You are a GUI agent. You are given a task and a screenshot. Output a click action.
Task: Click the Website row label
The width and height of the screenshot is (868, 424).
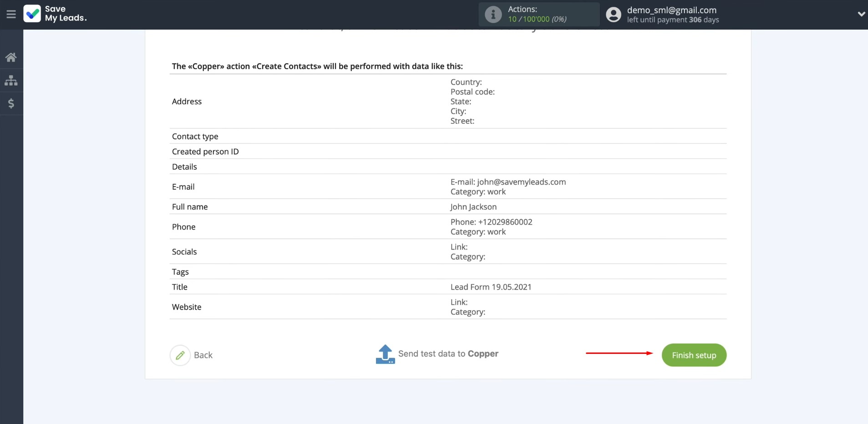click(x=187, y=307)
